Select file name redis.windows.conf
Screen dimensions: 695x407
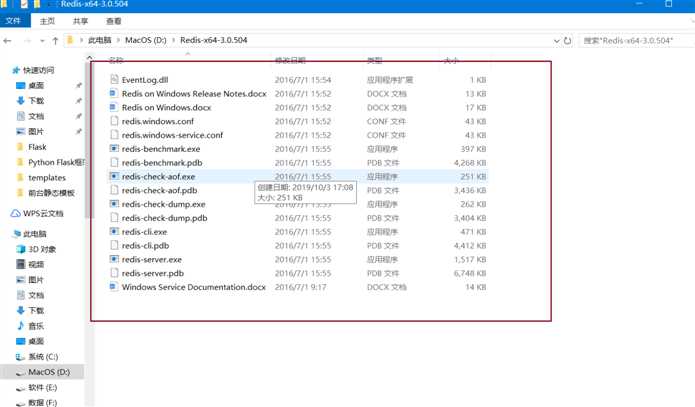point(158,121)
